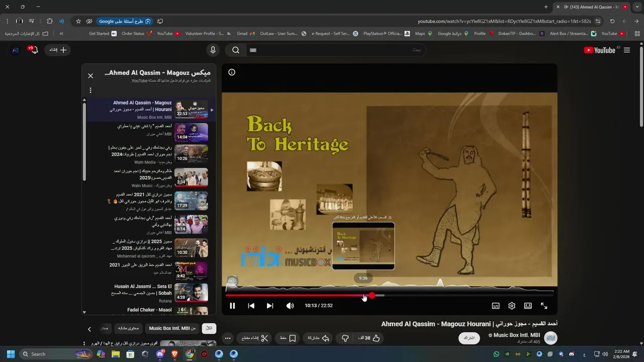
Task: Toggle subtitles with the captions icon
Action: (496, 306)
